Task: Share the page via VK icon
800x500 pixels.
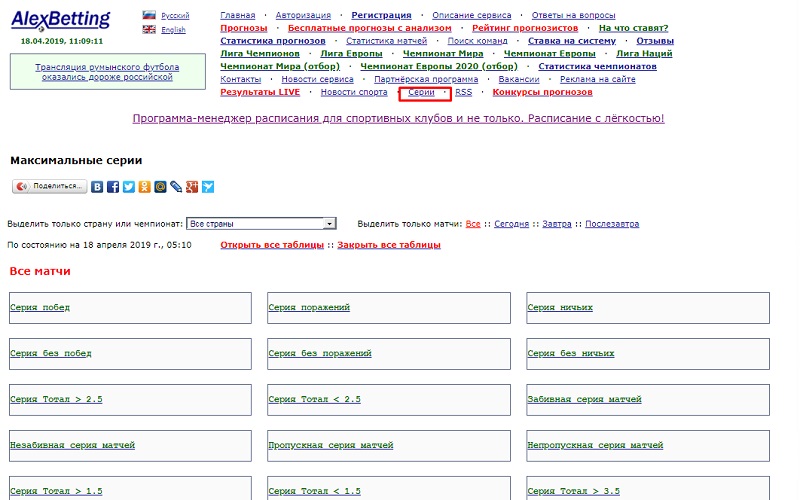Action: coord(97,186)
